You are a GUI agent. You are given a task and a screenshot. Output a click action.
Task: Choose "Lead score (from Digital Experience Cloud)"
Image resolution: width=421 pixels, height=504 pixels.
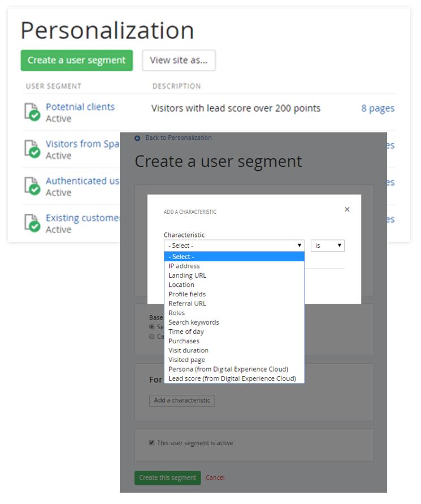coord(236,378)
